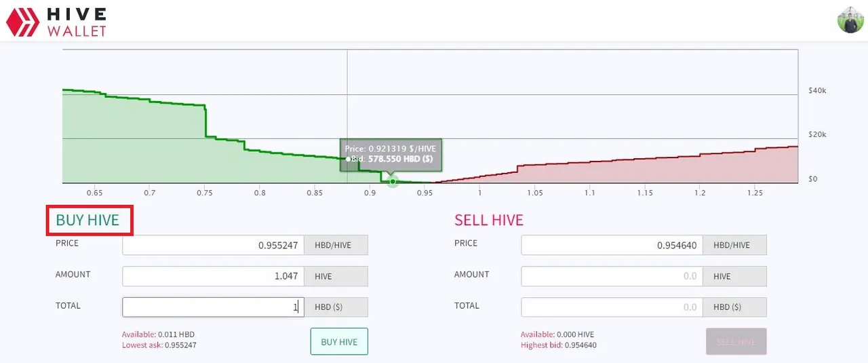This screenshot has width=868, height=363.
Task: Focus the sell PRICE input field
Action: click(612, 245)
